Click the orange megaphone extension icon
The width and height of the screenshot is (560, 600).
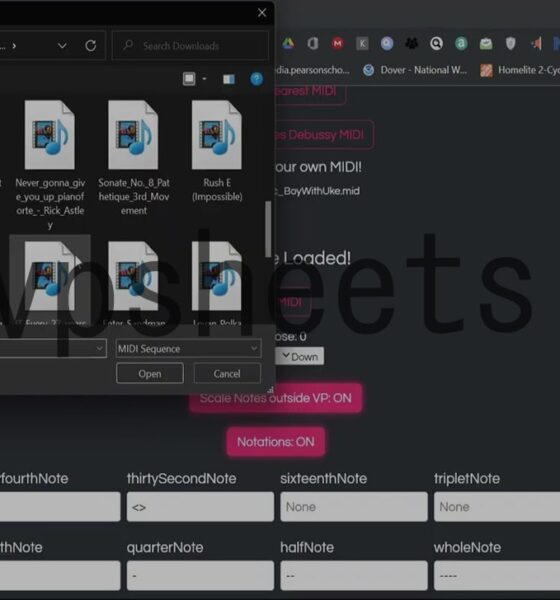(536, 44)
